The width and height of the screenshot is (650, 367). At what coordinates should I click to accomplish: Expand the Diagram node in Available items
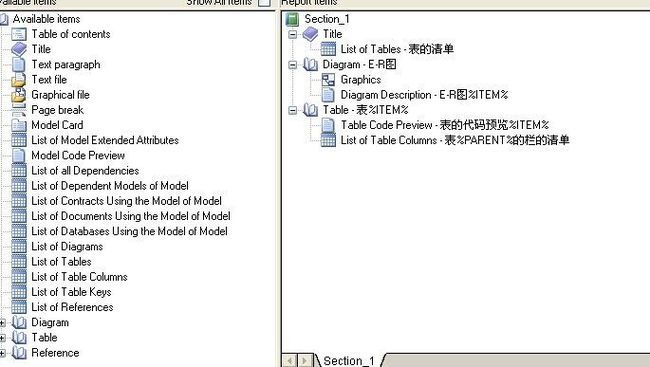[2, 323]
